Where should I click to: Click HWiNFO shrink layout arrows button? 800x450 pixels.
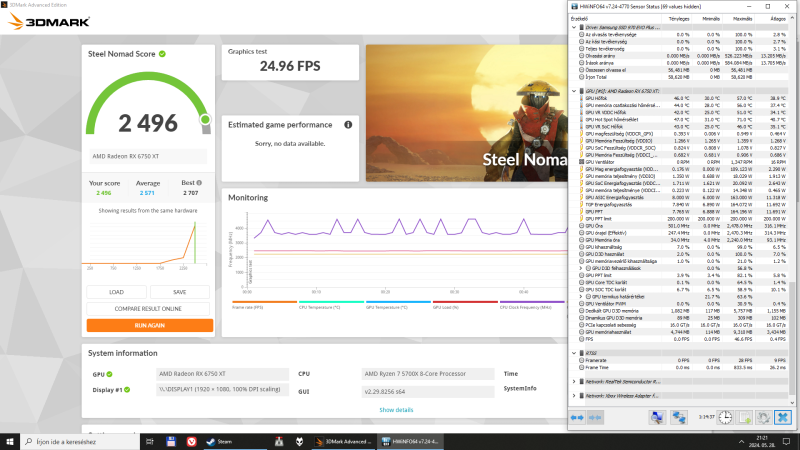[595, 417]
